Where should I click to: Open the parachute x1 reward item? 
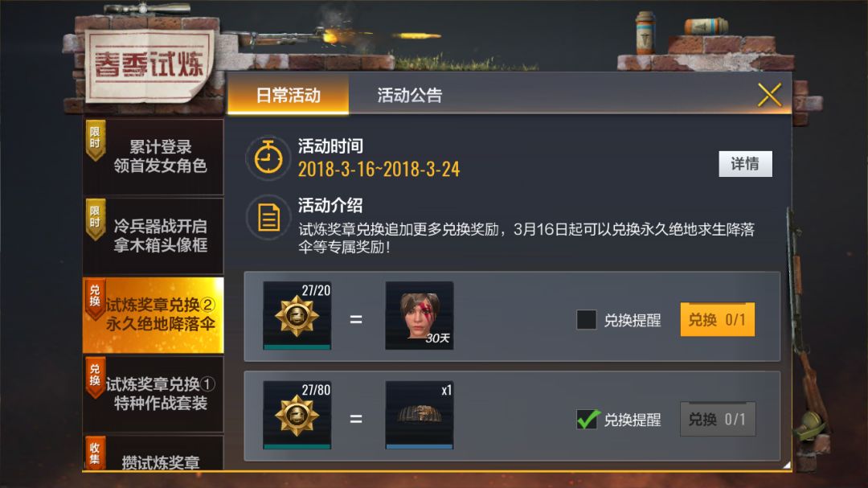[x=419, y=415]
